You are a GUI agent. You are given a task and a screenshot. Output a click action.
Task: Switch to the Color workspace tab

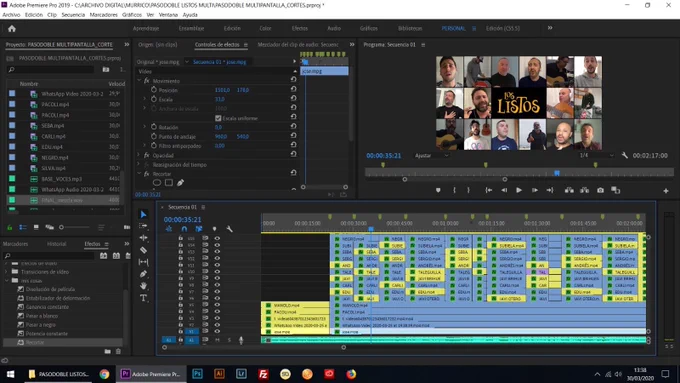265,28
